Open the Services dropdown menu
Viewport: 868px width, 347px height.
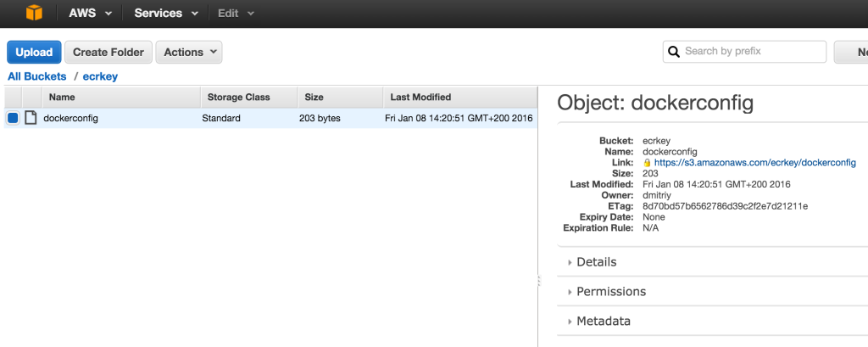click(166, 14)
